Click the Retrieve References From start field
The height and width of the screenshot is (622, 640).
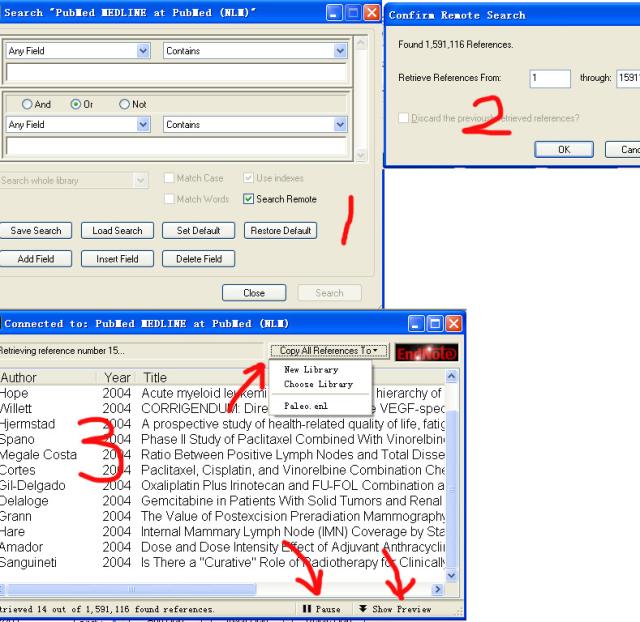coord(549,78)
